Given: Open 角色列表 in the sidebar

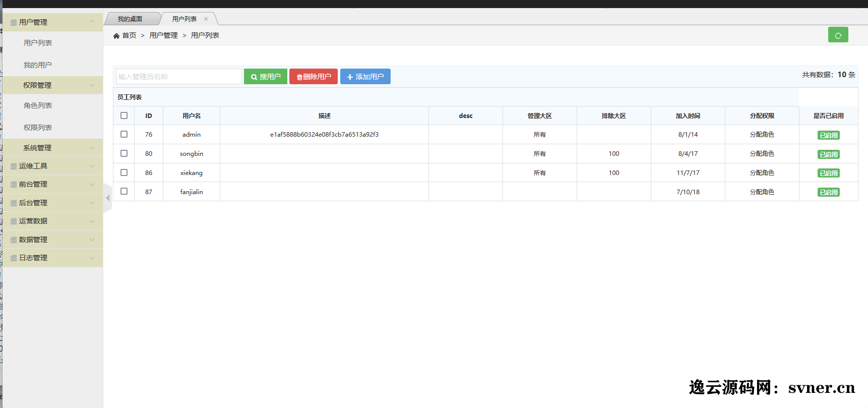Looking at the screenshot, I should tap(38, 105).
